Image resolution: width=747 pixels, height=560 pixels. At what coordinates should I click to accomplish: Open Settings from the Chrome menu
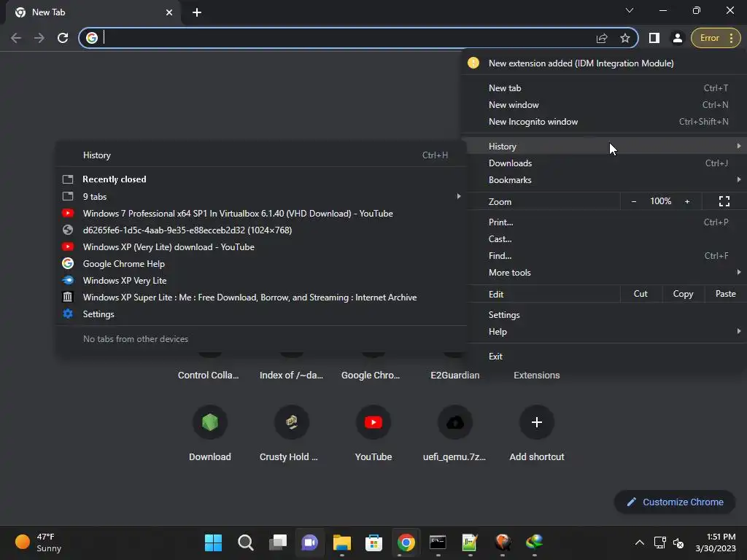tap(606, 315)
